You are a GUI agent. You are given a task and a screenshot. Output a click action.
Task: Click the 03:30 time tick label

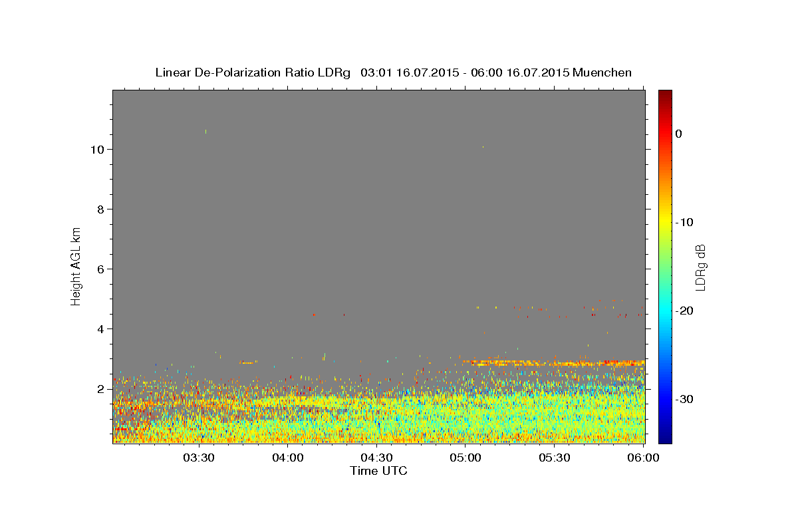(x=199, y=458)
